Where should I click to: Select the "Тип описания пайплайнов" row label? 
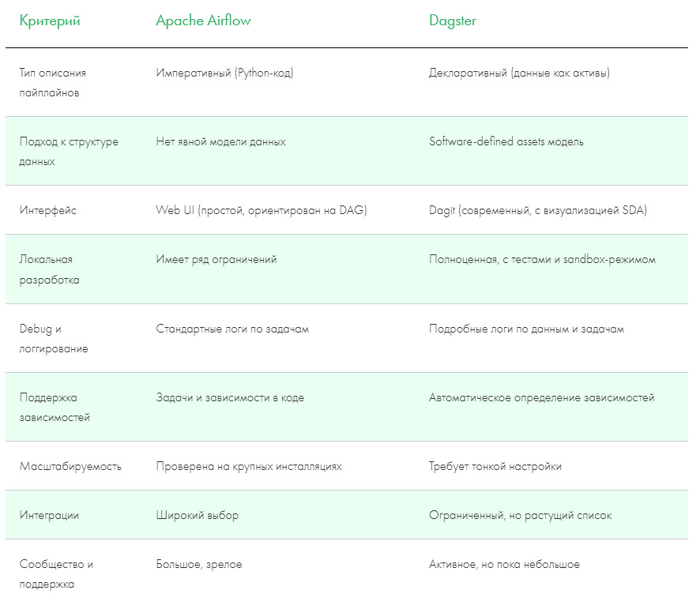[x=52, y=82]
